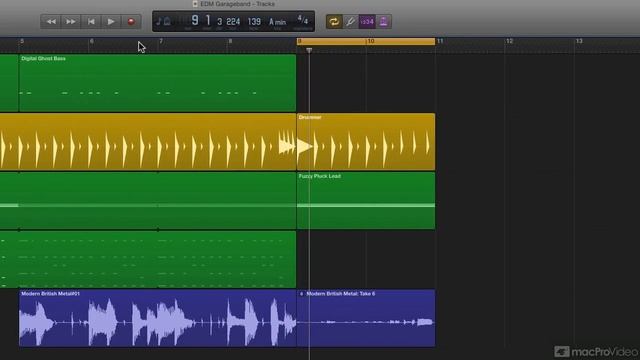This screenshot has height=360, width=640.
Task: Toggle the Metronome click button
Action: [383, 22]
